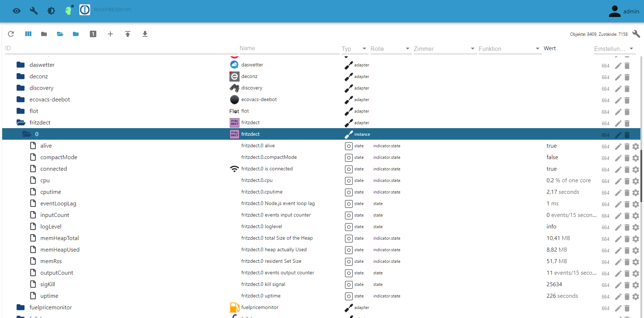Click the compactMode value false
644x318 pixels.
tap(552, 157)
